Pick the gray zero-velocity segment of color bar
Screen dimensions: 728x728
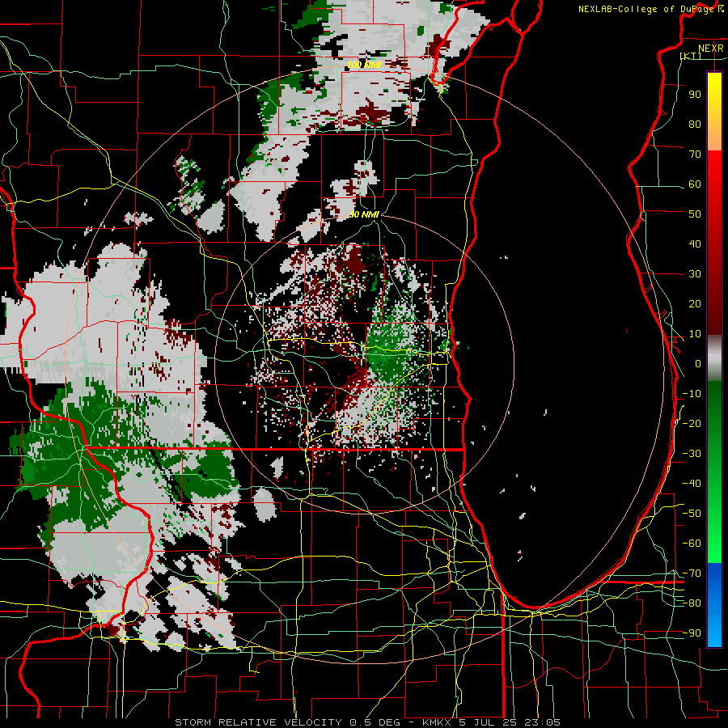point(714,358)
